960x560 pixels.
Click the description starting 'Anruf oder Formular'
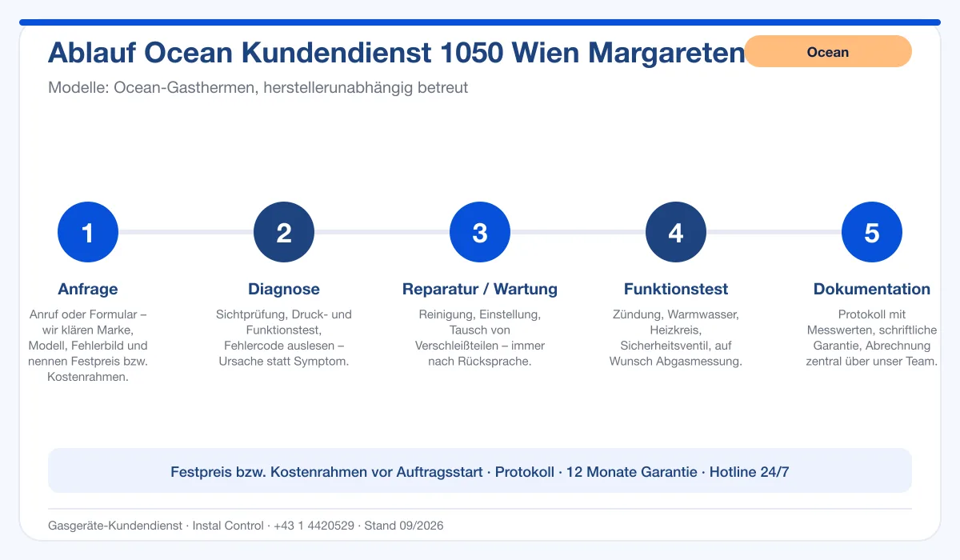pos(88,346)
